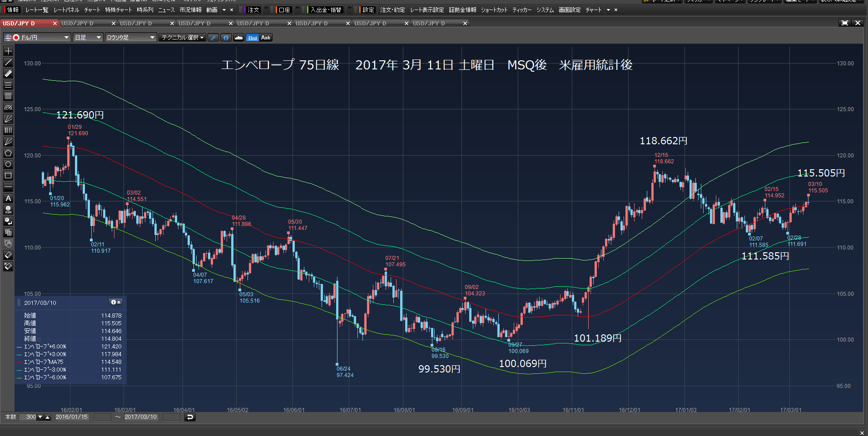Screen dimensions: 868x436
Task: Open the 日足 timeframe dropdown
Action: pos(88,38)
